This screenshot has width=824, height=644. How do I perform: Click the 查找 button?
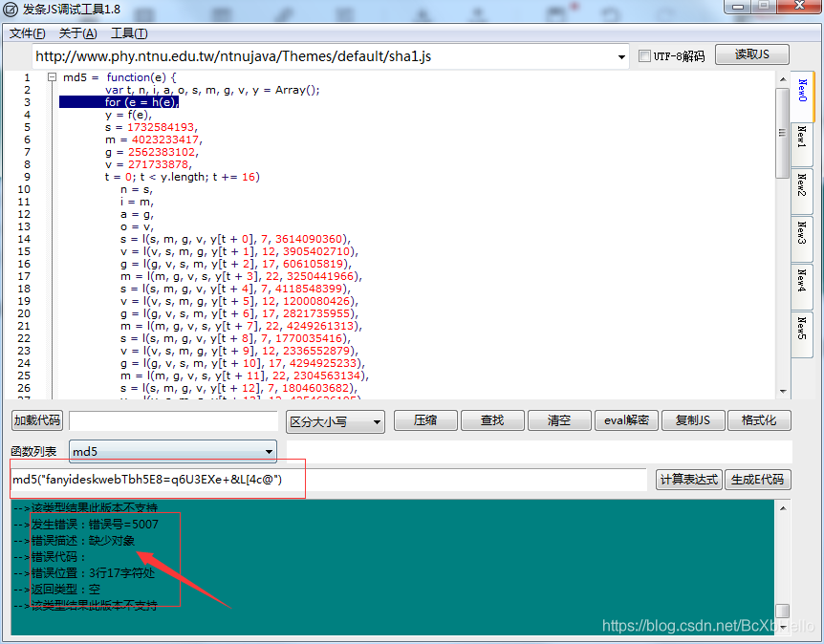[492, 420]
